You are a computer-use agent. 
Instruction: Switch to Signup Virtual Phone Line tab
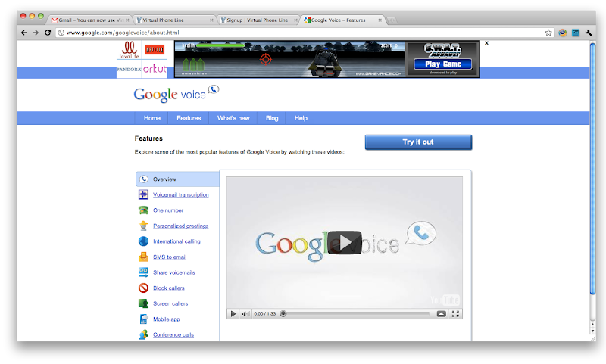258,20
